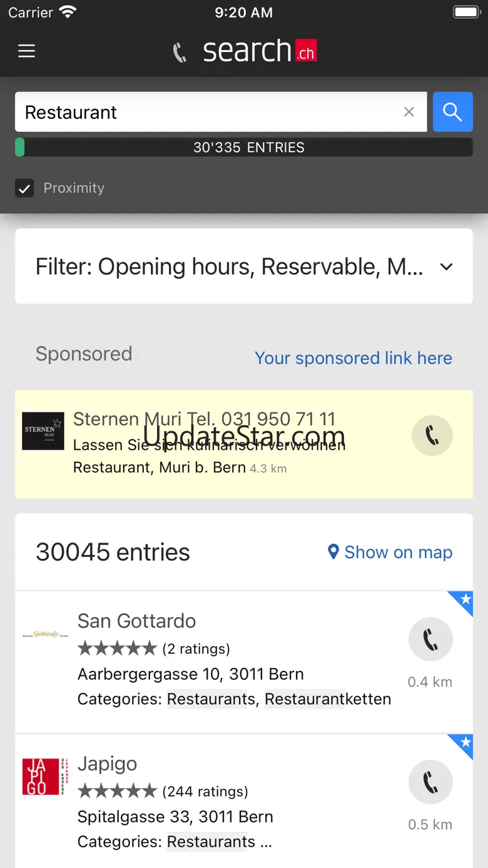Viewport: 488px width, 868px height.
Task: Open the Restaurants category for San Gottardo
Action: [211, 699]
